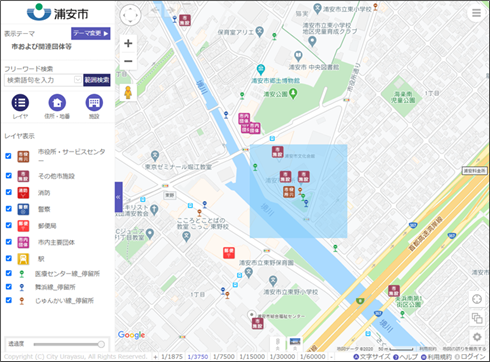Click the 浦安市 city logo

click(x=58, y=13)
